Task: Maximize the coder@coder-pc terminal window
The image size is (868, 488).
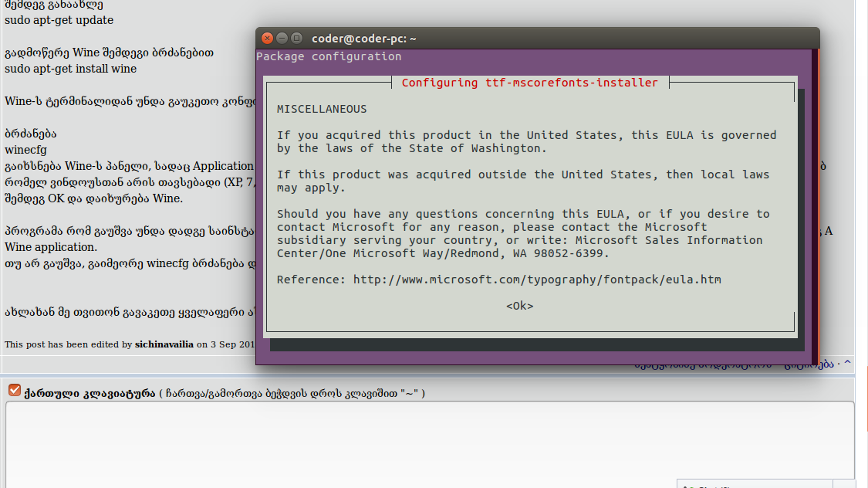Action: tap(297, 38)
